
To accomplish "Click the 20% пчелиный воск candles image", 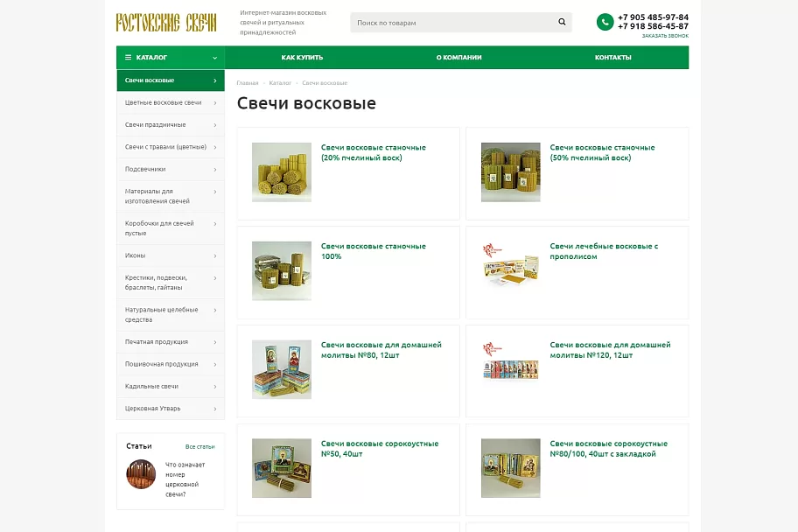I will coord(282,172).
